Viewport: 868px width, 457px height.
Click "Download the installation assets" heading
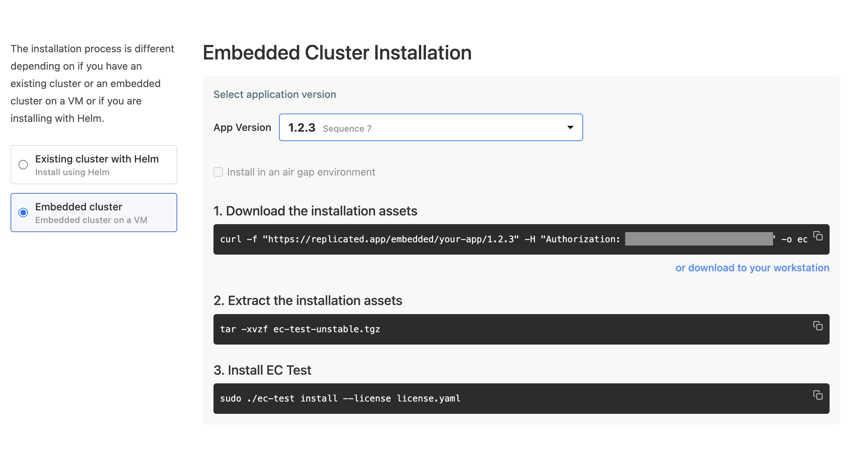pyautogui.click(x=315, y=211)
